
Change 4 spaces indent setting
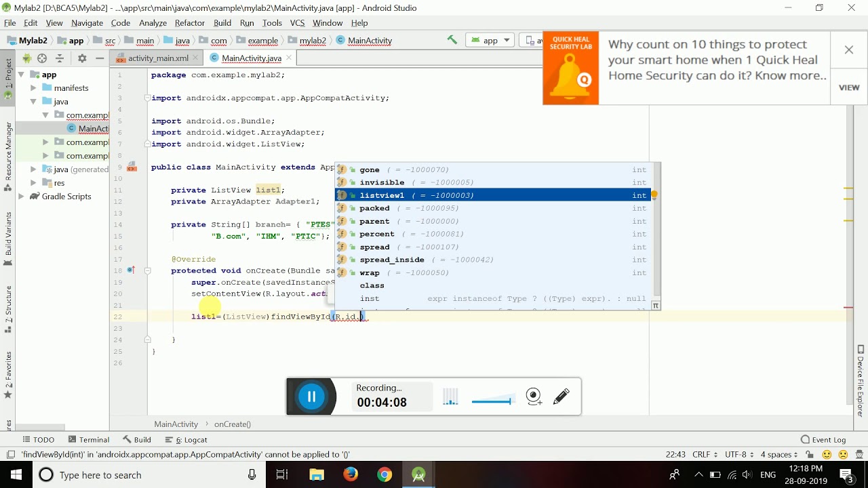(778, 455)
